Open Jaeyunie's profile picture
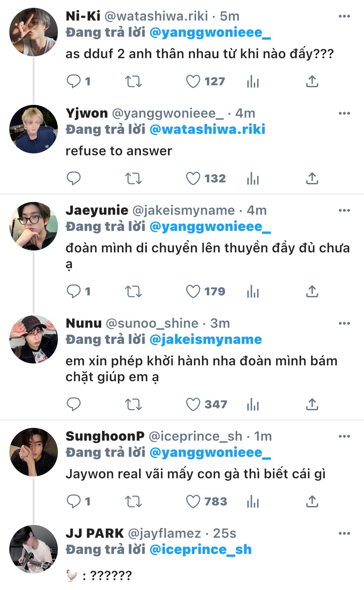The image size is (364, 590). [x=34, y=226]
